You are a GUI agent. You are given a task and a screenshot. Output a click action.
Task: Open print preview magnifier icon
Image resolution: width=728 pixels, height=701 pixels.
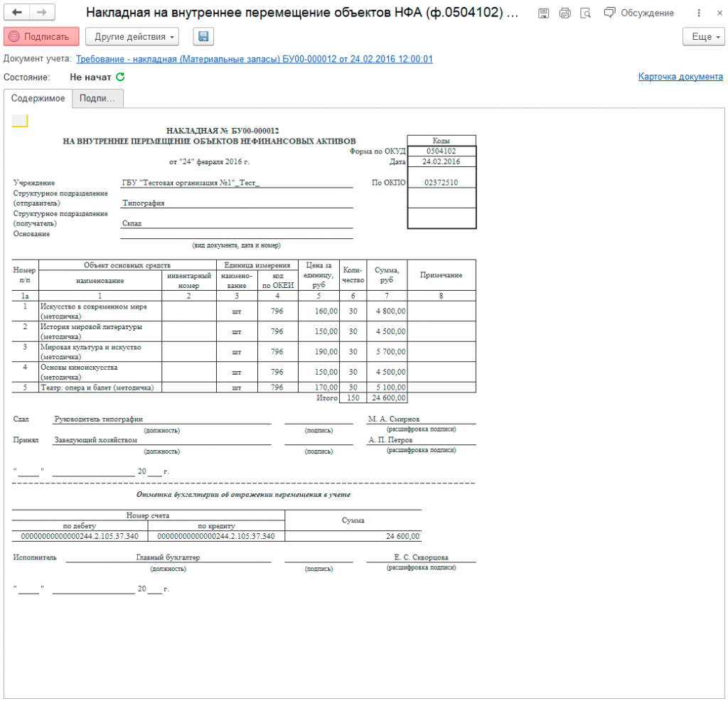point(586,13)
